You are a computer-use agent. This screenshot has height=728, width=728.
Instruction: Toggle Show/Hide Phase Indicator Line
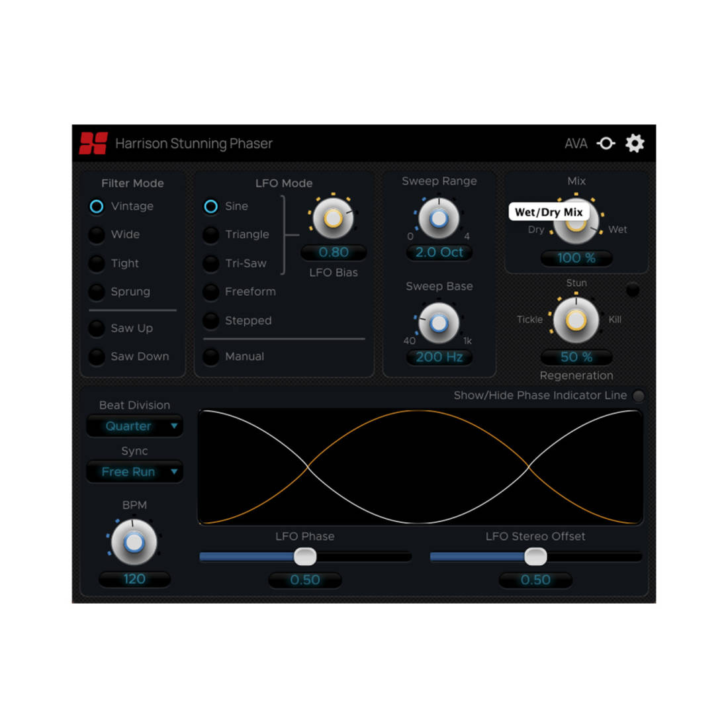pyautogui.click(x=639, y=395)
